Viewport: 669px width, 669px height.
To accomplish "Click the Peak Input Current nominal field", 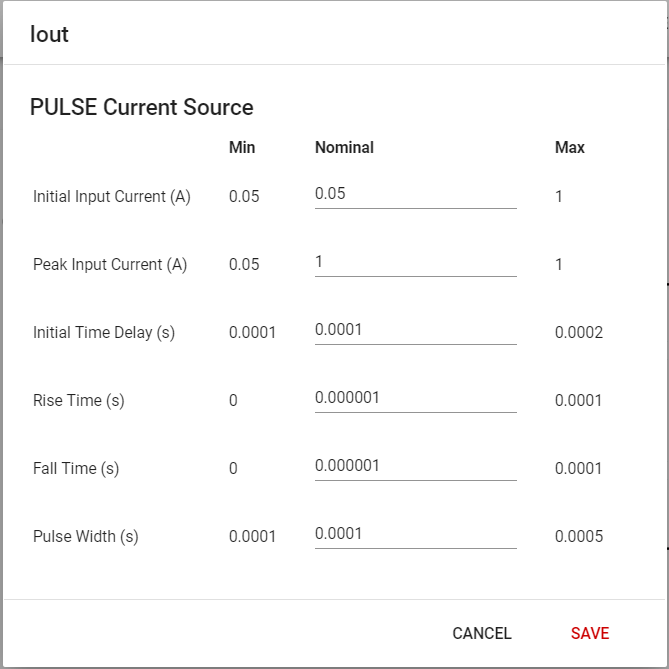I will [x=415, y=262].
